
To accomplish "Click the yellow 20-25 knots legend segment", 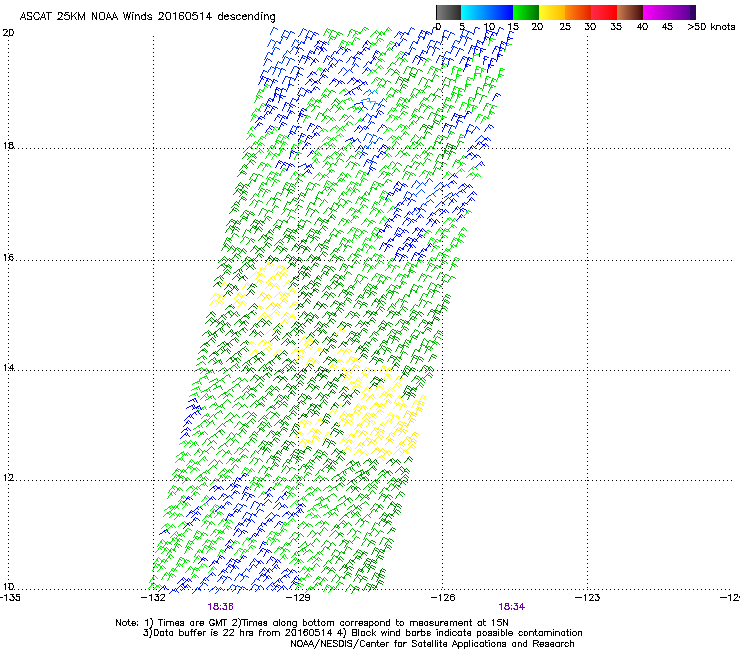I will (x=552, y=12).
